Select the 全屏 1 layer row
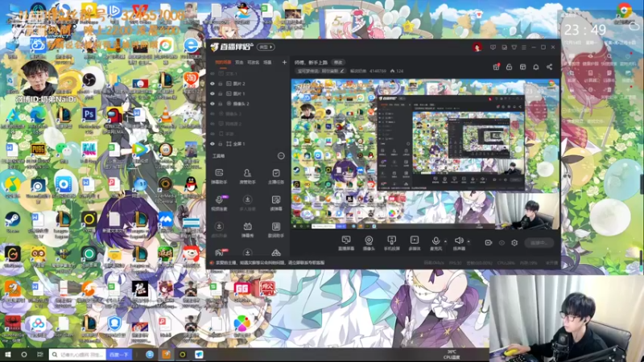The width and height of the screenshot is (644, 362). click(x=248, y=144)
